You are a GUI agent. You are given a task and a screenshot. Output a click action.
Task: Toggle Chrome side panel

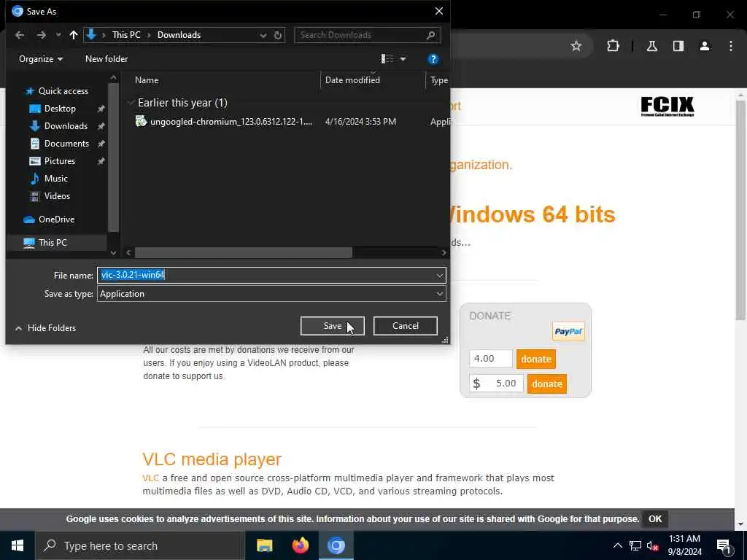pyautogui.click(x=678, y=46)
